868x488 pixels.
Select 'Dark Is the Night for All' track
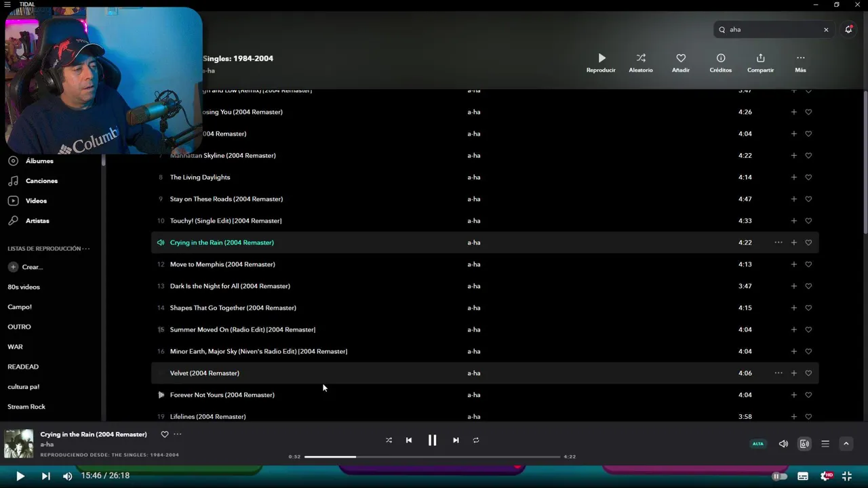[230, 286]
